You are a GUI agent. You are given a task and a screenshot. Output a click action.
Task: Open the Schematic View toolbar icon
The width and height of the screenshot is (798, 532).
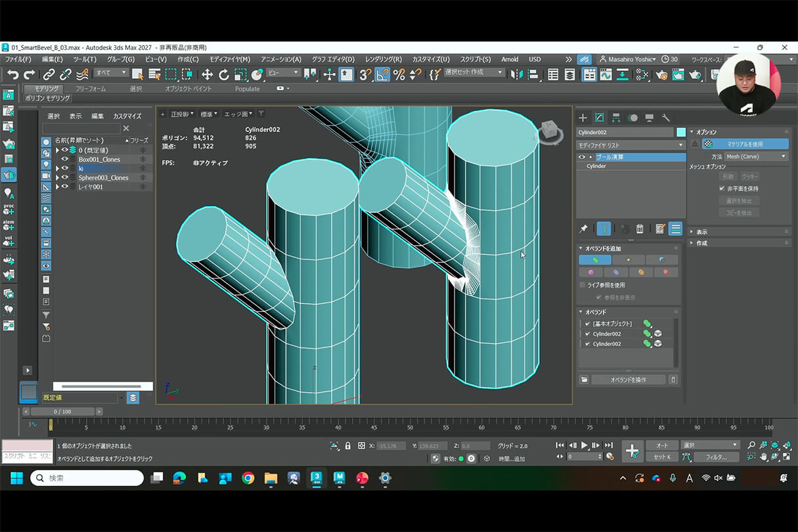pos(623,74)
